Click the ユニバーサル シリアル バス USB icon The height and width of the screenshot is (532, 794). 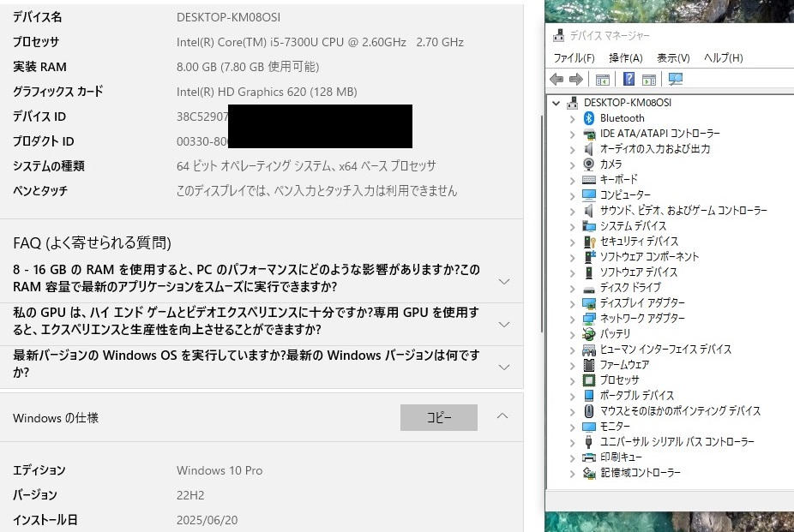click(588, 442)
